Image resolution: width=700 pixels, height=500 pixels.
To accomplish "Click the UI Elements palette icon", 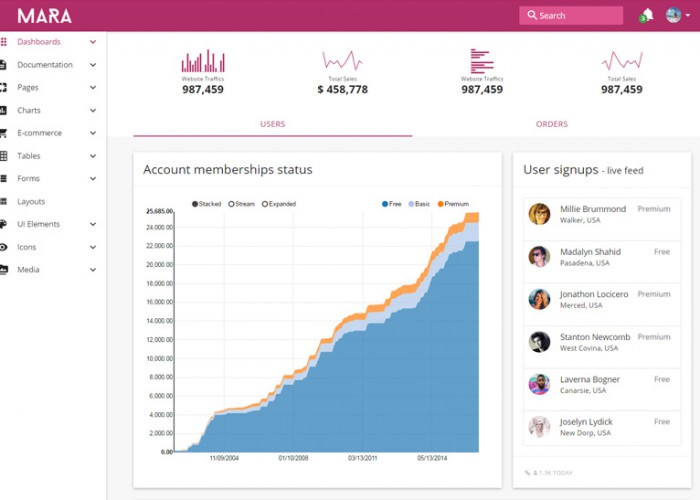I will coord(3,224).
